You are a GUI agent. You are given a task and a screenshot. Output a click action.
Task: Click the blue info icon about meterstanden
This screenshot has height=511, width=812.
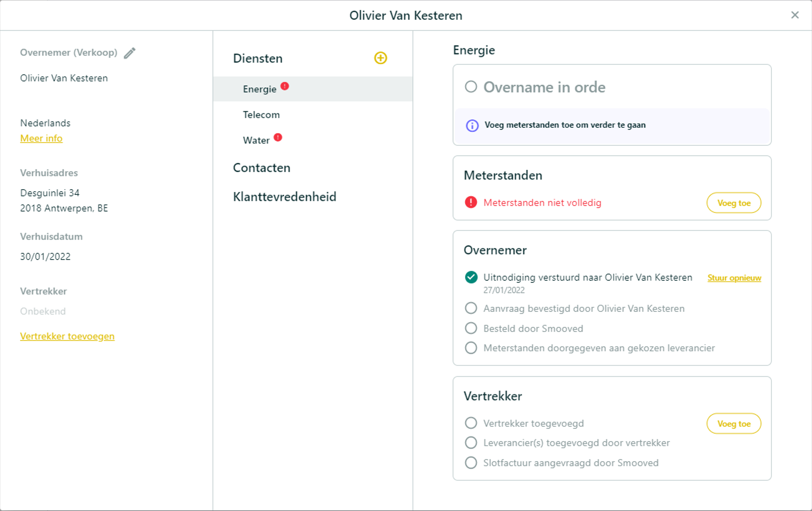(472, 125)
